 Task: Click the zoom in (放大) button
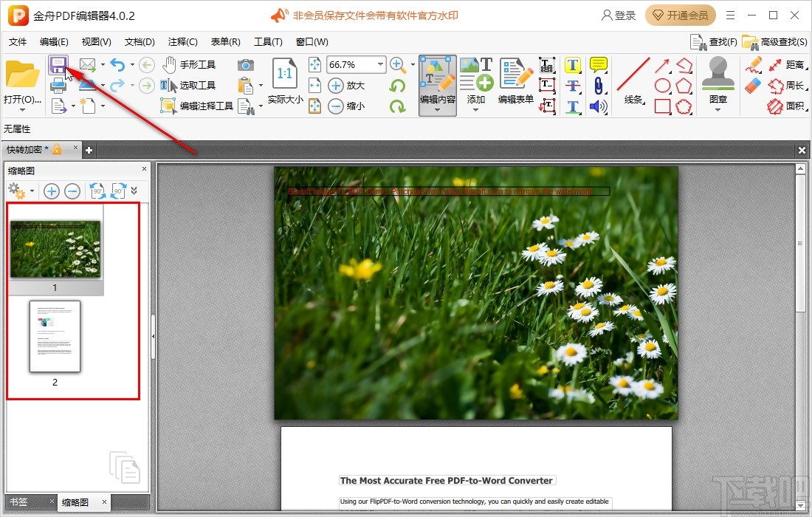(346, 86)
